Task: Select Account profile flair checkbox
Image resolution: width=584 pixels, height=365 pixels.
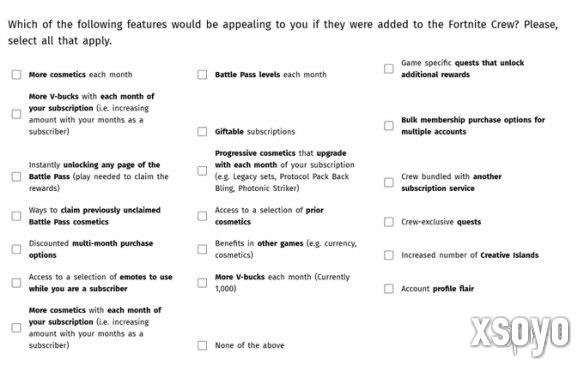Action: (x=389, y=289)
